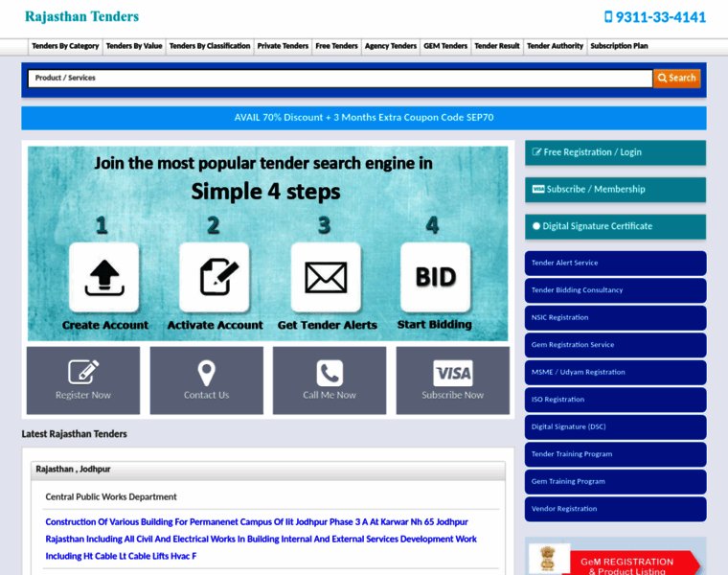Click the Register Now tile

(x=83, y=380)
